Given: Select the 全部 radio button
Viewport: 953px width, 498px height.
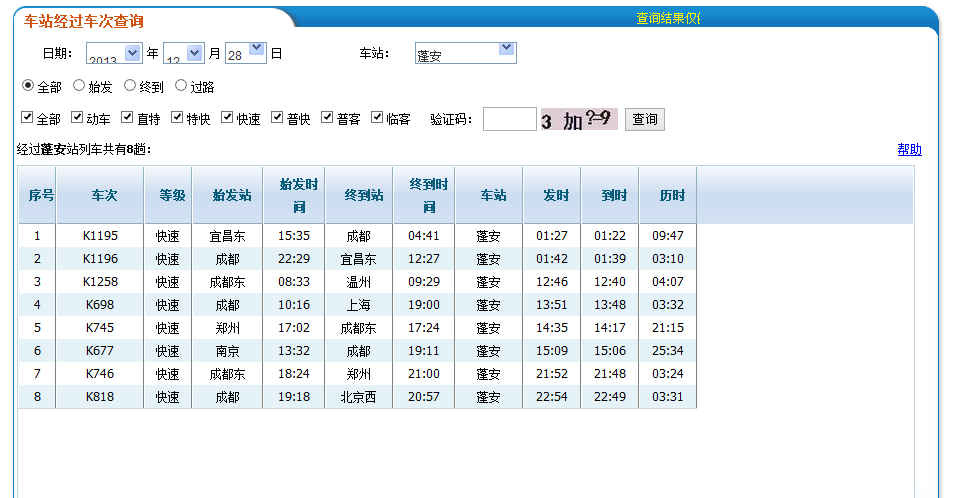Looking at the screenshot, I should click(28, 86).
